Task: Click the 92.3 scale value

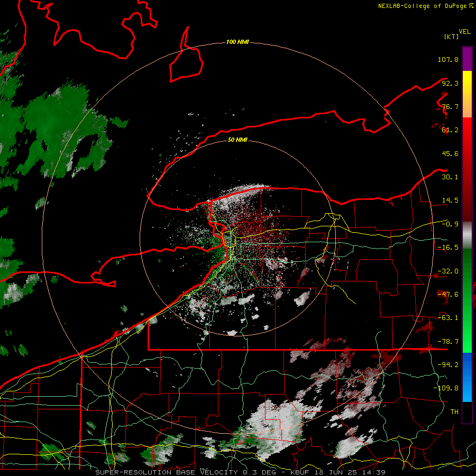Action: (x=450, y=83)
